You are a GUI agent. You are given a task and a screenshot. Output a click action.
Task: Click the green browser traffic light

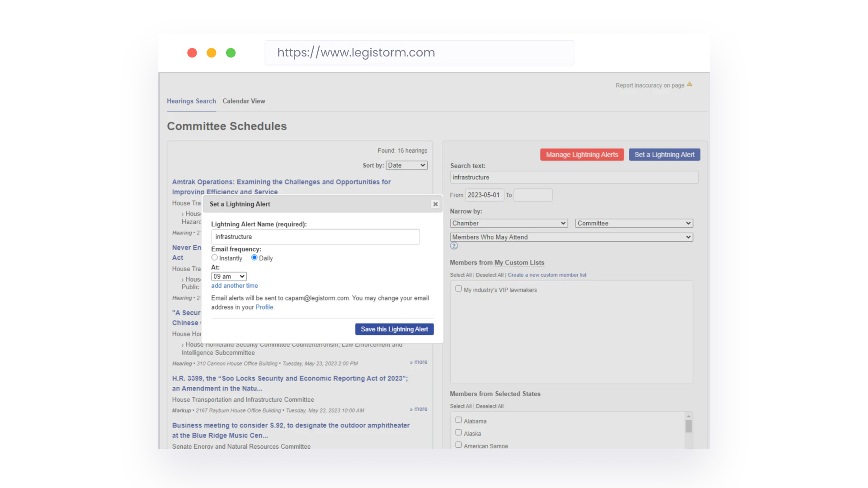231,53
